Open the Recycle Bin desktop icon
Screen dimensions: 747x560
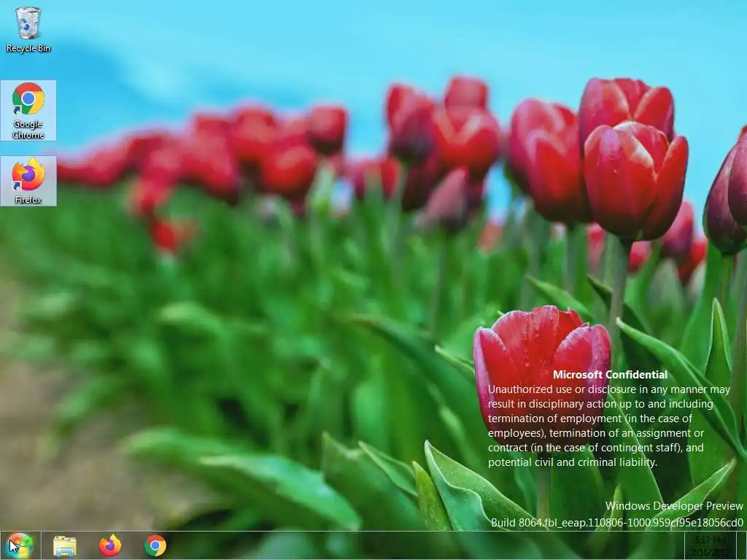pos(28,29)
